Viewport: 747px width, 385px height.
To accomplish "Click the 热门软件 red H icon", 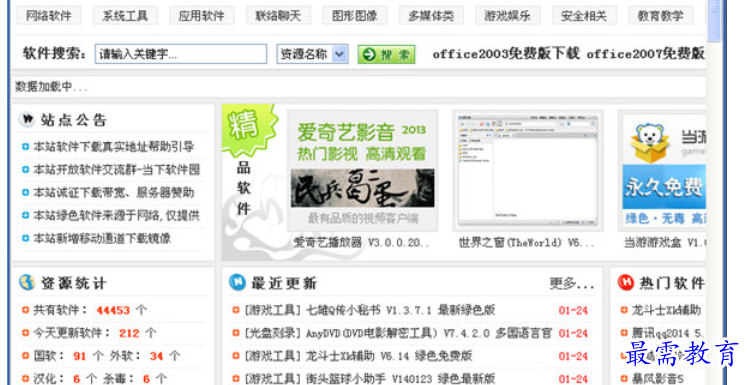I will 626,283.
